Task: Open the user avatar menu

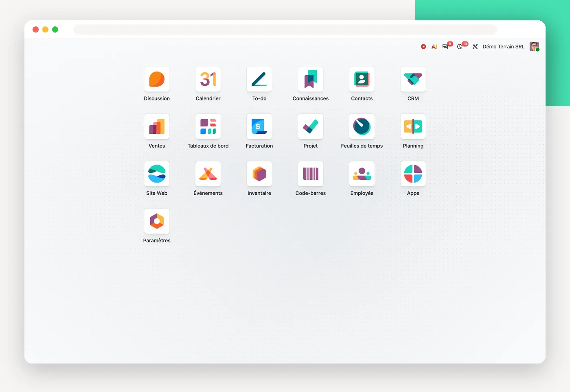Action: 534,47
